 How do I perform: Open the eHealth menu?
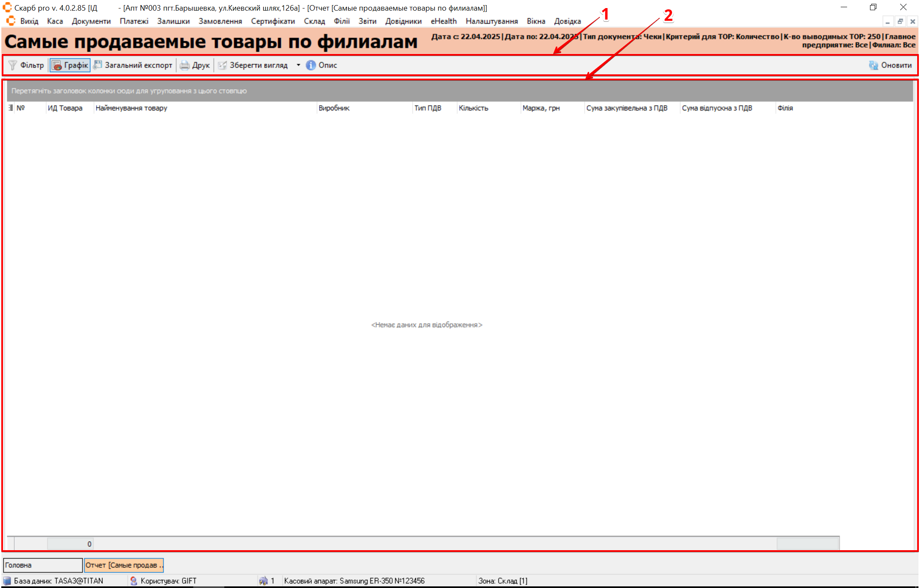(x=444, y=21)
